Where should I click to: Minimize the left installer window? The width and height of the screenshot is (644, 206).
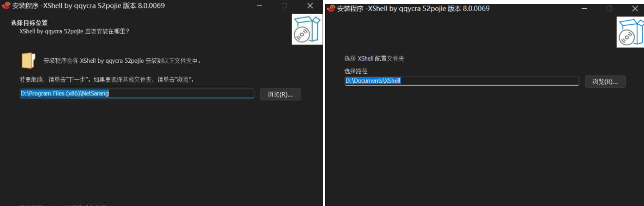click(259, 6)
